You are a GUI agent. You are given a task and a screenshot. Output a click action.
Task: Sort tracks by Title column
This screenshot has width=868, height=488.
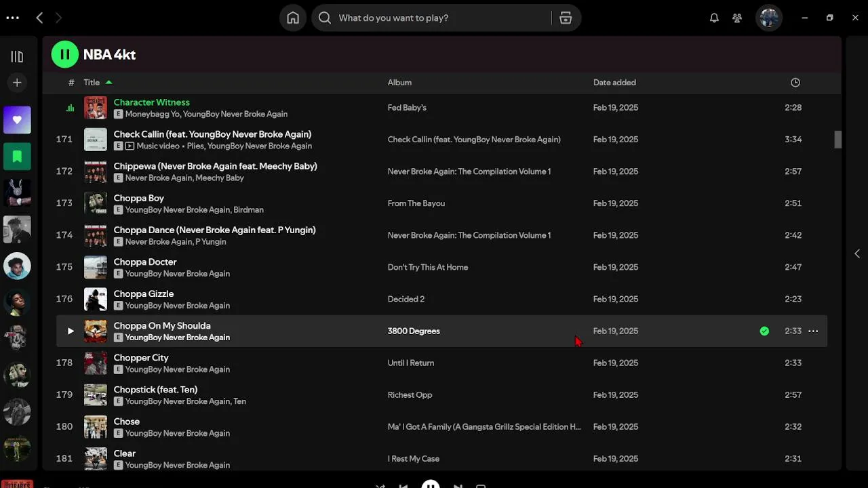tap(92, 83)
